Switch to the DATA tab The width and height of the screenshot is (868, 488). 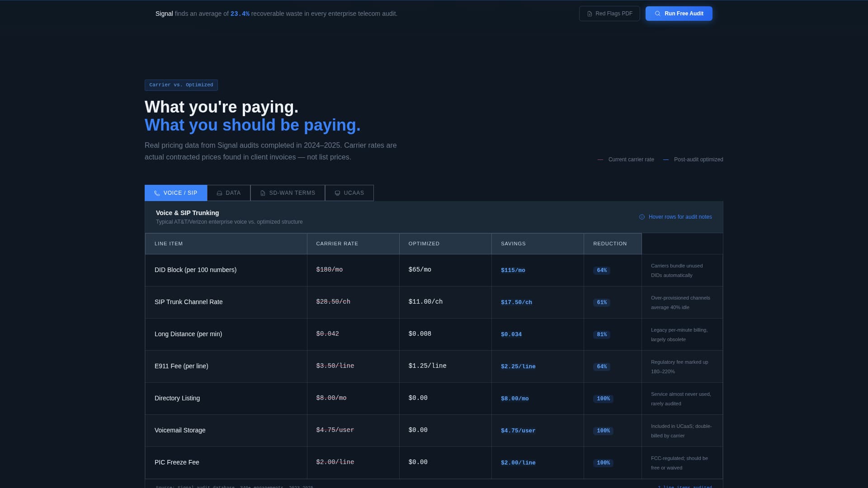pos(228,192)
